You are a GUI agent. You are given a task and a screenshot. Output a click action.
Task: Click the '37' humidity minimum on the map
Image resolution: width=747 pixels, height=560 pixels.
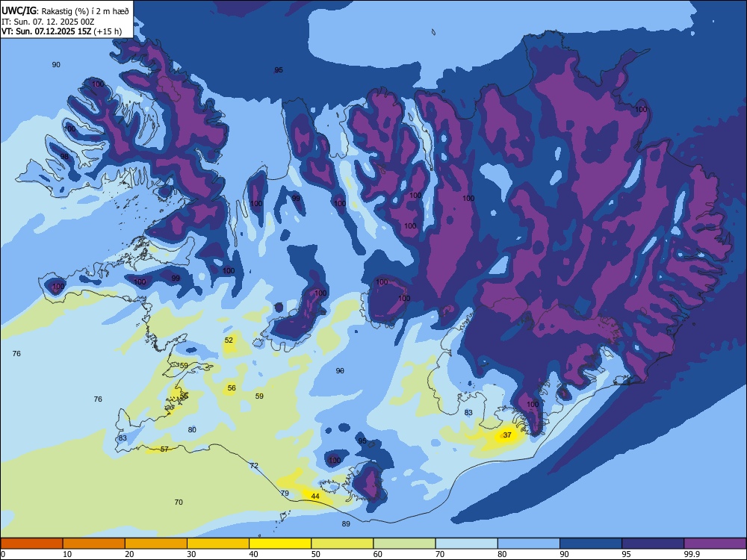507,435
